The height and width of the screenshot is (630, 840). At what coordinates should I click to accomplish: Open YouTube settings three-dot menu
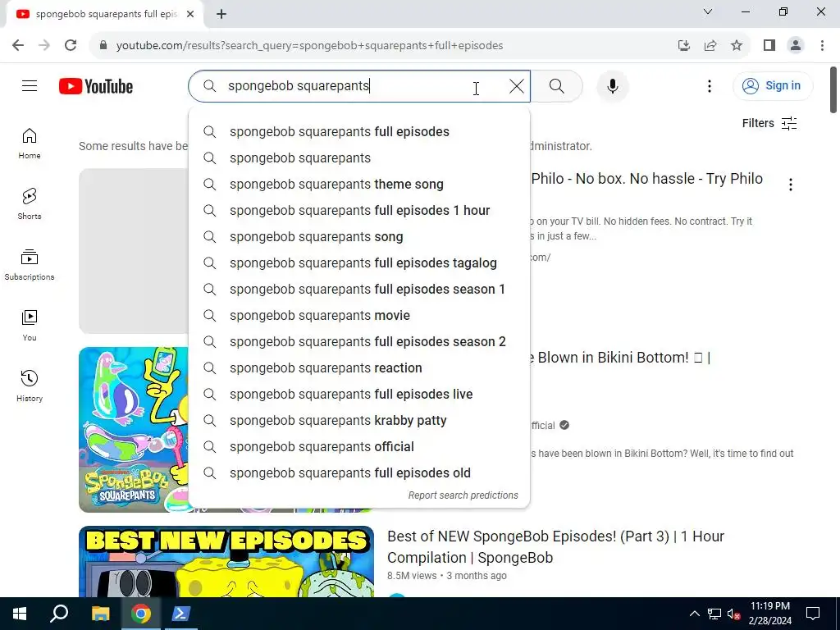pos(710,85)
